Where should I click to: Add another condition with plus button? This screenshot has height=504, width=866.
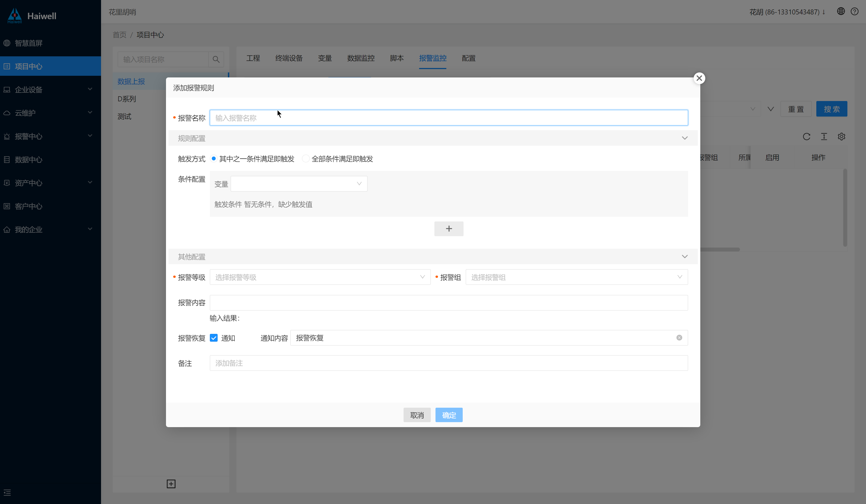[x=449, y=229]
